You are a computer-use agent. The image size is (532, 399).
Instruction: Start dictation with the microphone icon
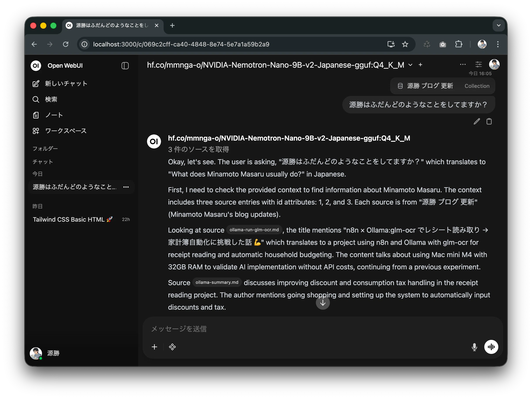click(x=474, y=347)
